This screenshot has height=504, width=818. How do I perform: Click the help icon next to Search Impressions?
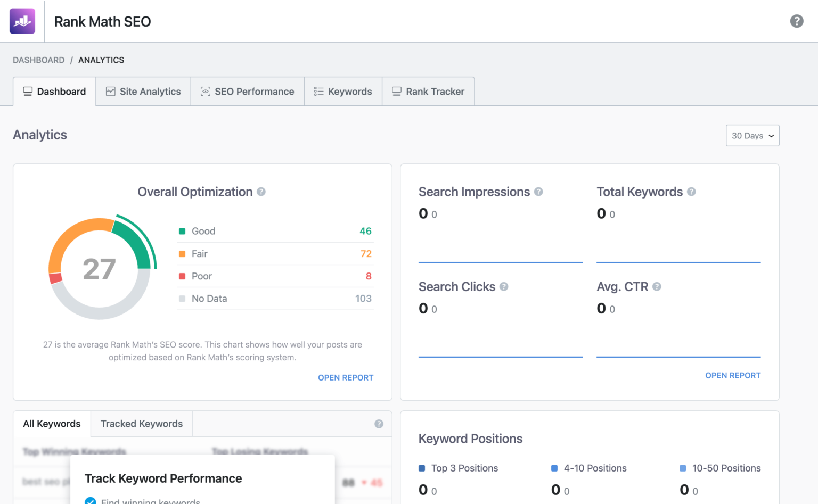(539, 192)
